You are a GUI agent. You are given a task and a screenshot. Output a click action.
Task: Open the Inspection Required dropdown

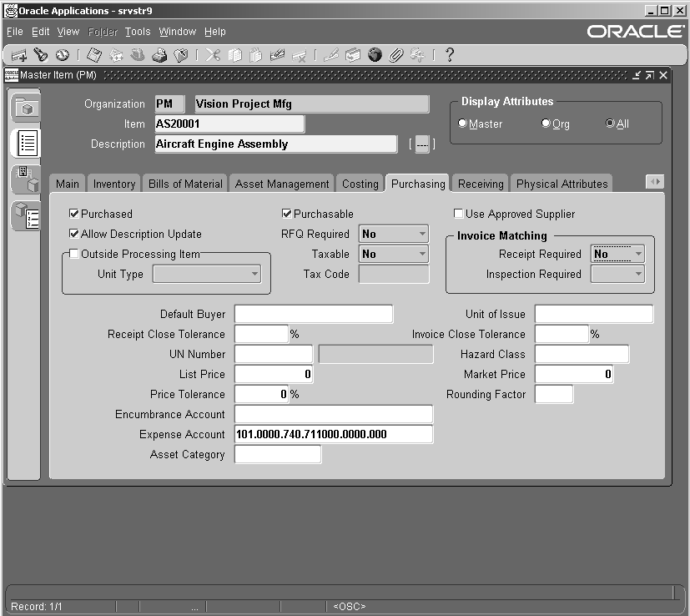(617, 274)
